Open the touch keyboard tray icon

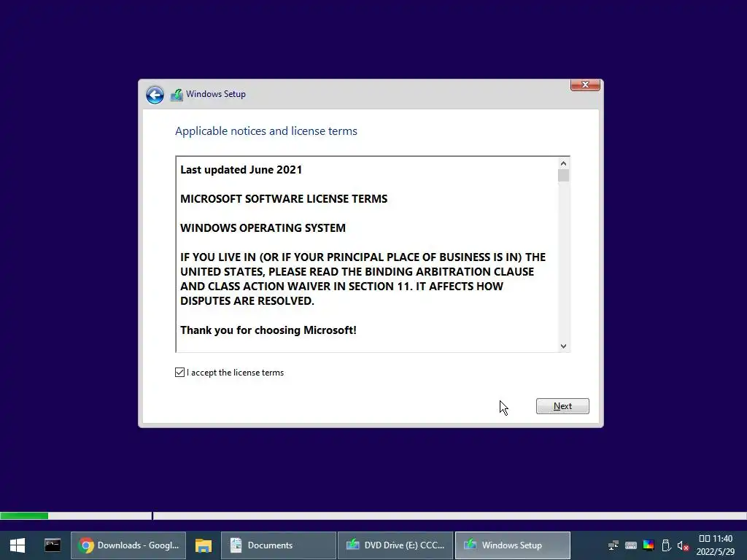click(631, 545)
